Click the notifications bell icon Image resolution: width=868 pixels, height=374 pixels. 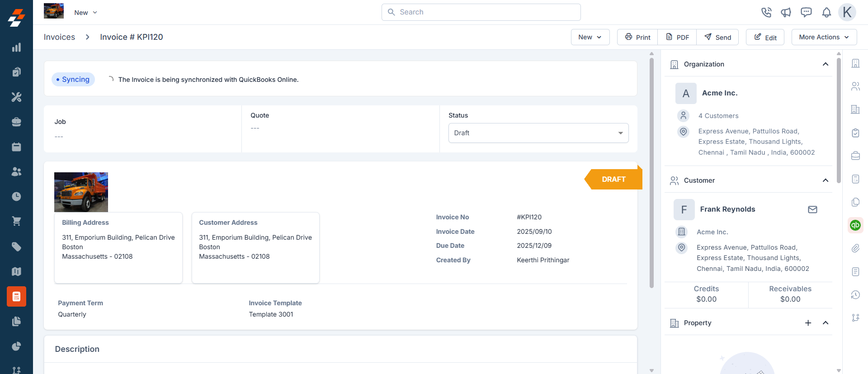click(x=826, y=12)
